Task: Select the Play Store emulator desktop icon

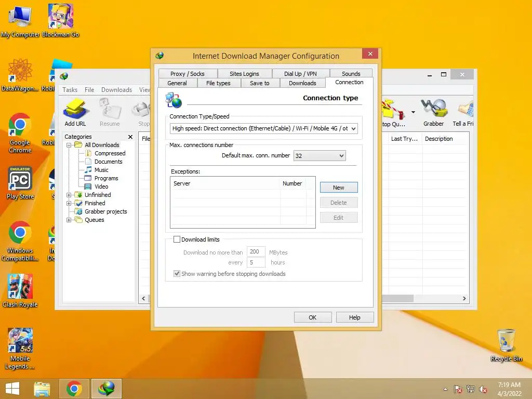Action: coord(20,183)
